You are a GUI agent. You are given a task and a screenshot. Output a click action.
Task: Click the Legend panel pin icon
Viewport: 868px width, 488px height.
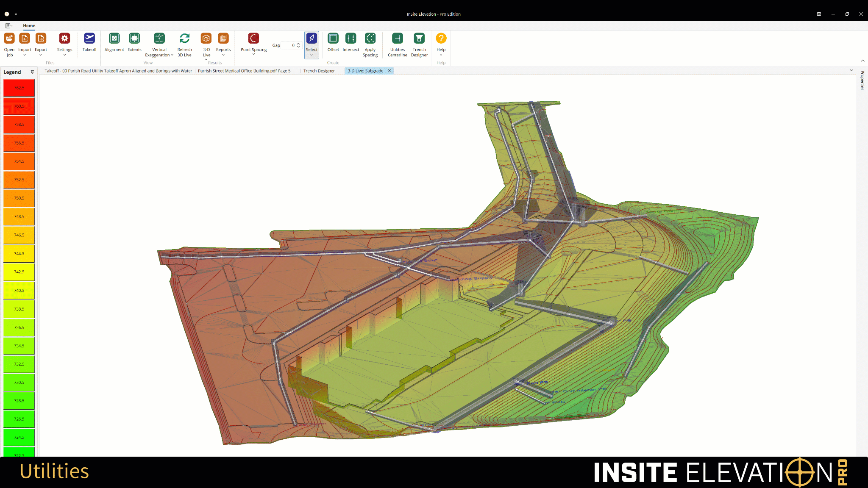pos(32,72)
